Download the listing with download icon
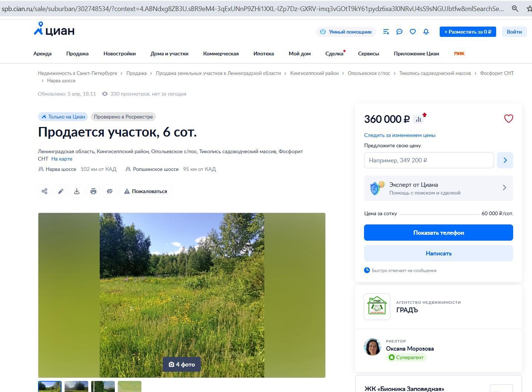 click(77, 191)
